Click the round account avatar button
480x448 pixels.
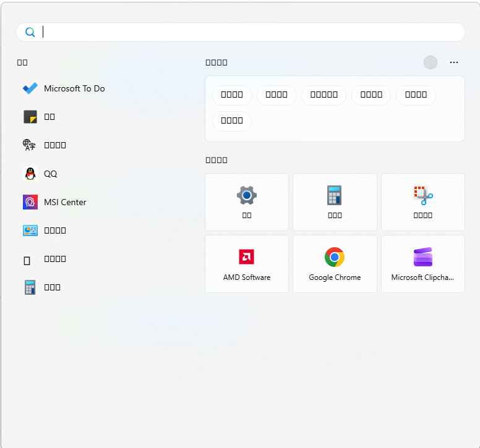[x=430, y=62]
